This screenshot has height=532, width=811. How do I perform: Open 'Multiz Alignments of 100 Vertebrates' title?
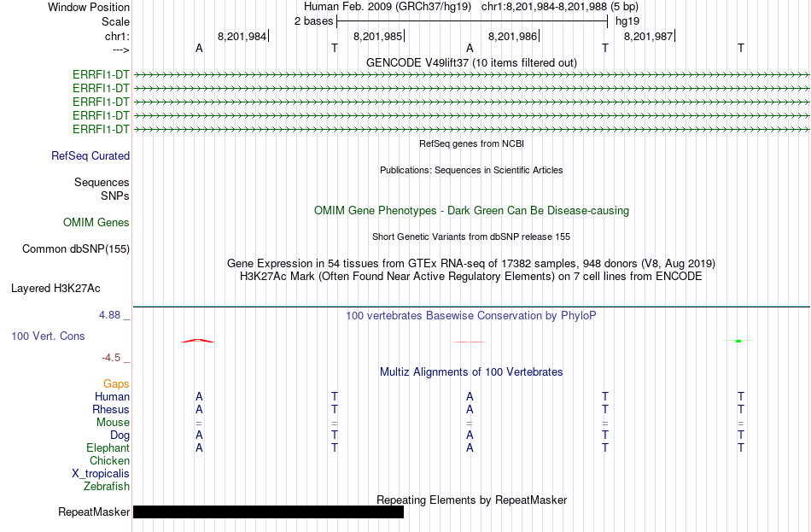471,372
